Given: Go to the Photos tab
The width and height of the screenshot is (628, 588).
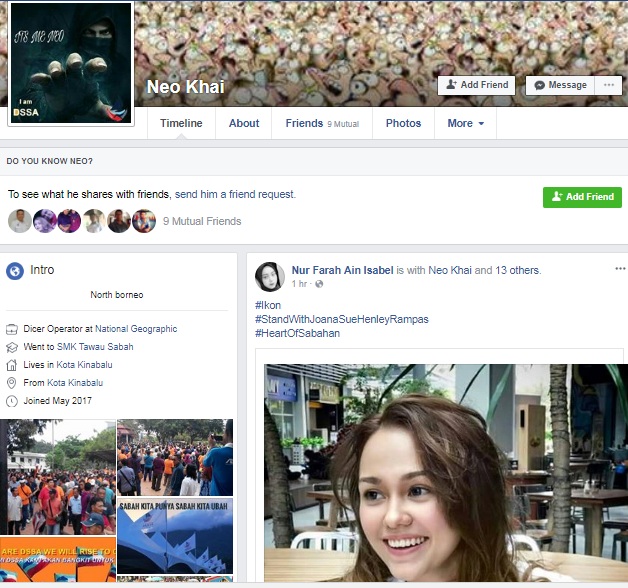Looking at the screenshot, I should pyautogui.click(x=403, y=123).
